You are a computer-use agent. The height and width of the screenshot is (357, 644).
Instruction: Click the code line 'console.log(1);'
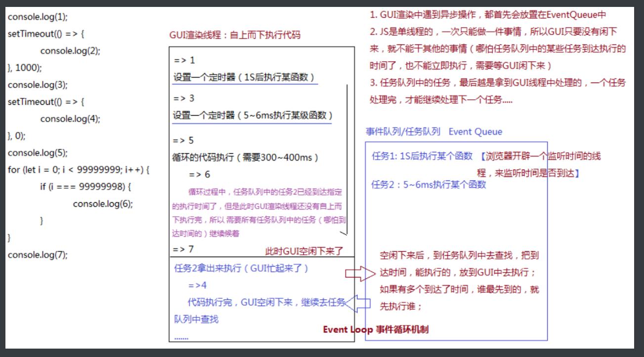(38, 17)
